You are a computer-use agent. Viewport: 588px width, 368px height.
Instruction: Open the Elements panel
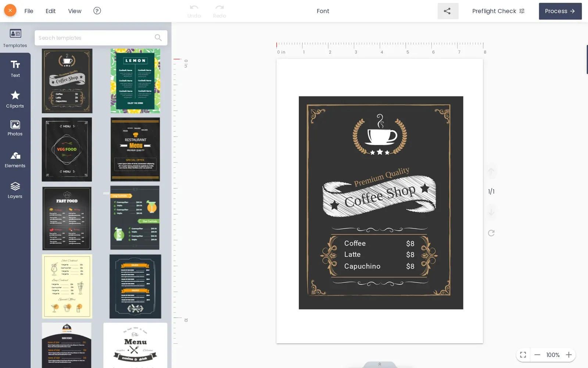[x=15, y=160]
